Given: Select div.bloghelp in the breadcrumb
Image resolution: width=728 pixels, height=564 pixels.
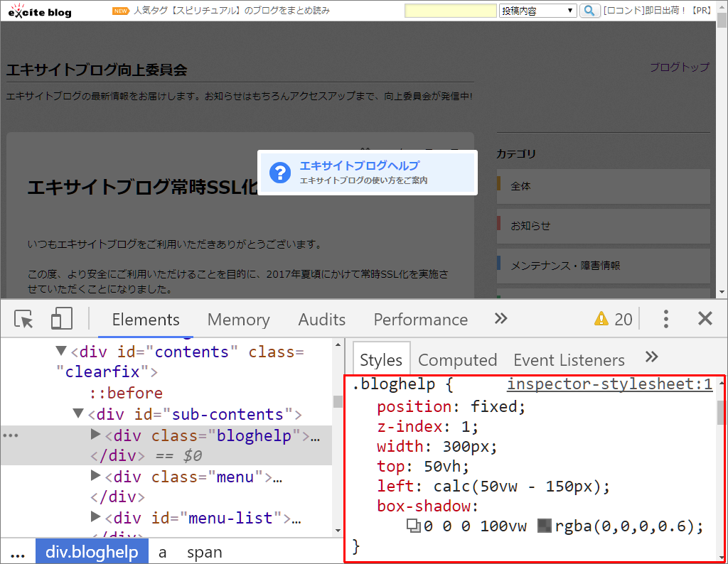Looking at the screenshot, I should click(x=92, y=552).
